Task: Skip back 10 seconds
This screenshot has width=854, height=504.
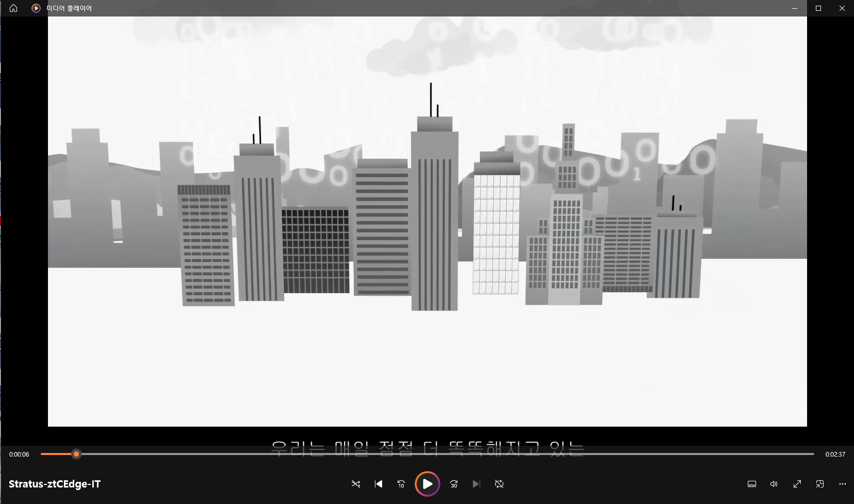Action: click(x=401, y=484)
